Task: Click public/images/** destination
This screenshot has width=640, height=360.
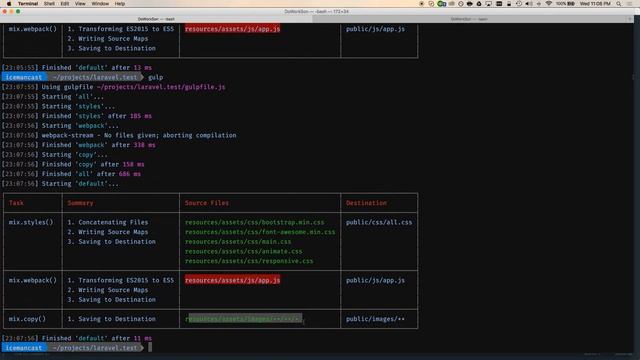Action: coord(376,319)
